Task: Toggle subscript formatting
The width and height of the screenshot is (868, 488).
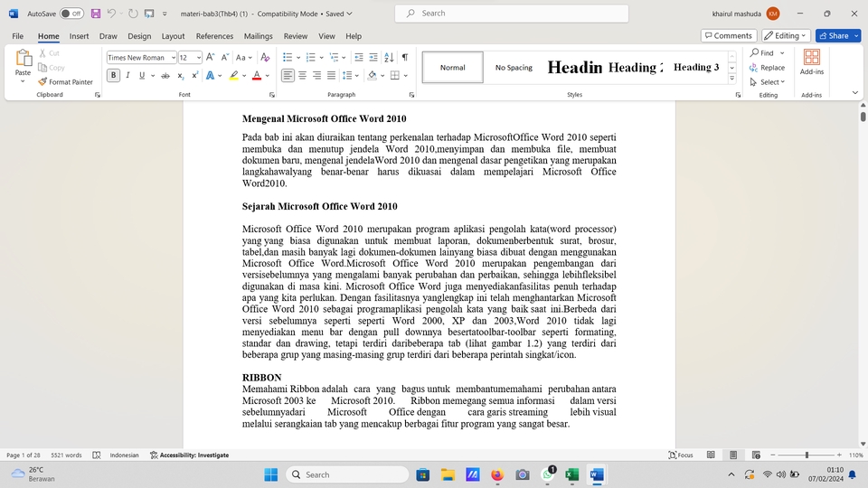Action: point(181,75)
